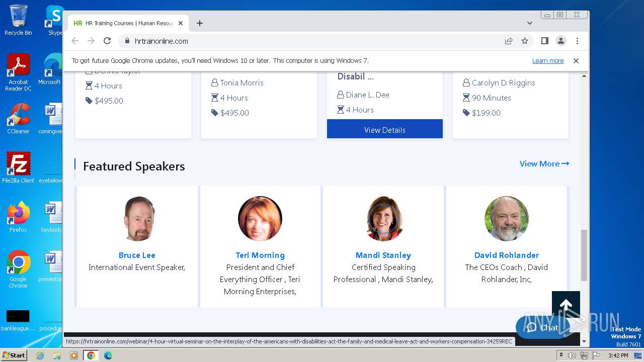The image size is (644, 362).
Task: Open Chrome's three-dot menu
Action: (x=577, y=41)
